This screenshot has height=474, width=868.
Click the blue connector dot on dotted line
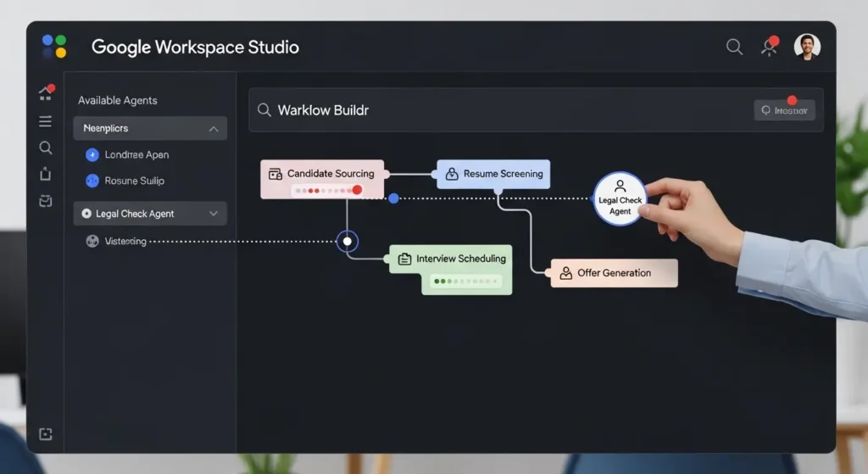(393, 198)
